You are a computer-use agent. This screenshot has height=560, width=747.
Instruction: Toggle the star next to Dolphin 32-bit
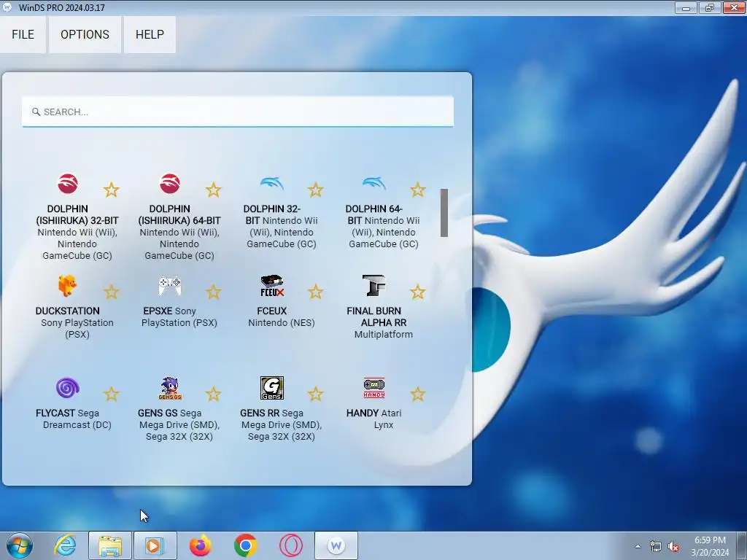pos(315,190)
